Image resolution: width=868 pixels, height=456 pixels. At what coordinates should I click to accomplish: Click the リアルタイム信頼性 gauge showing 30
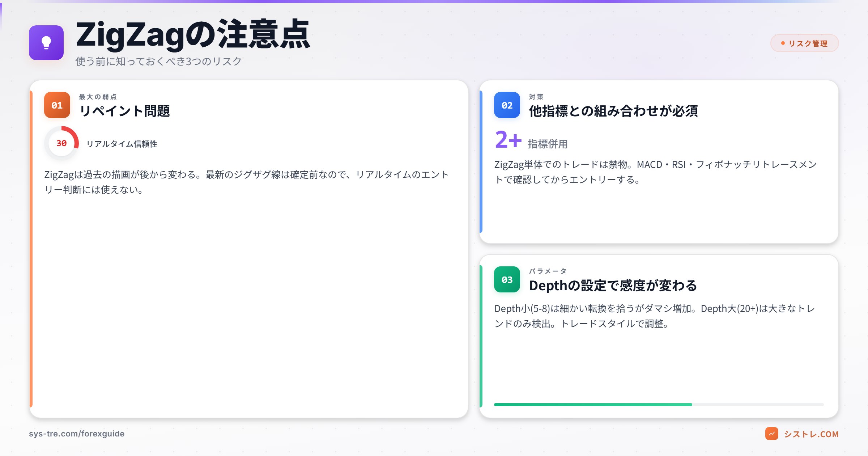[x=61, y=143]
